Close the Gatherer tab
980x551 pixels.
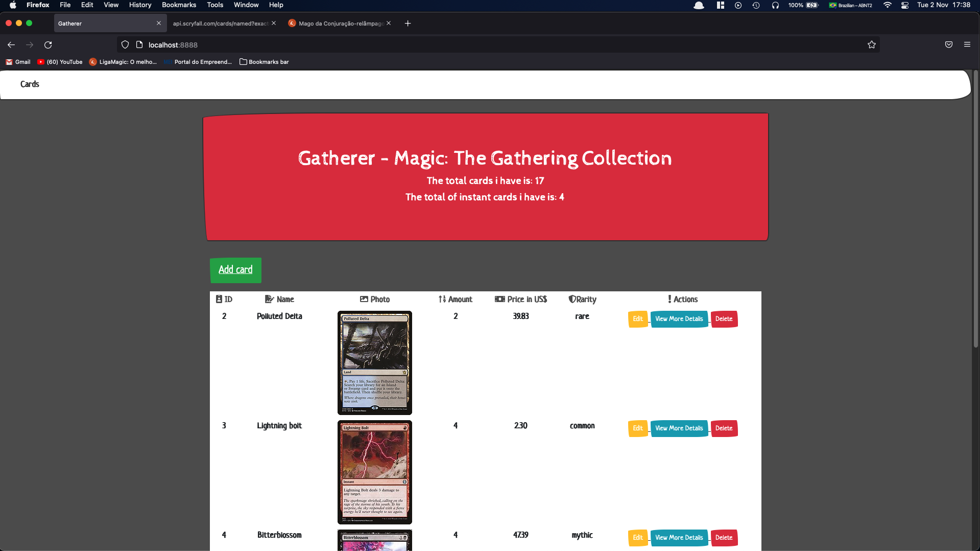click(x=159, y=24)
